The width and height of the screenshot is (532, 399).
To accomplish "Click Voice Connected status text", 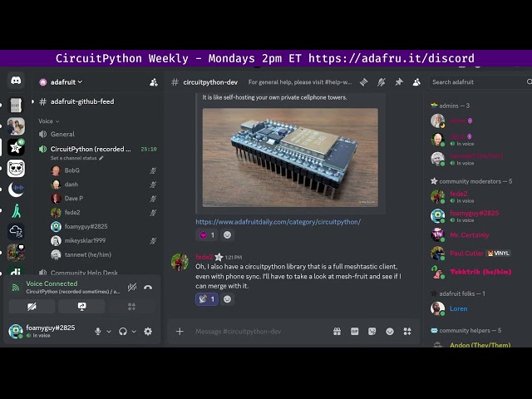I will pos(52,283).
